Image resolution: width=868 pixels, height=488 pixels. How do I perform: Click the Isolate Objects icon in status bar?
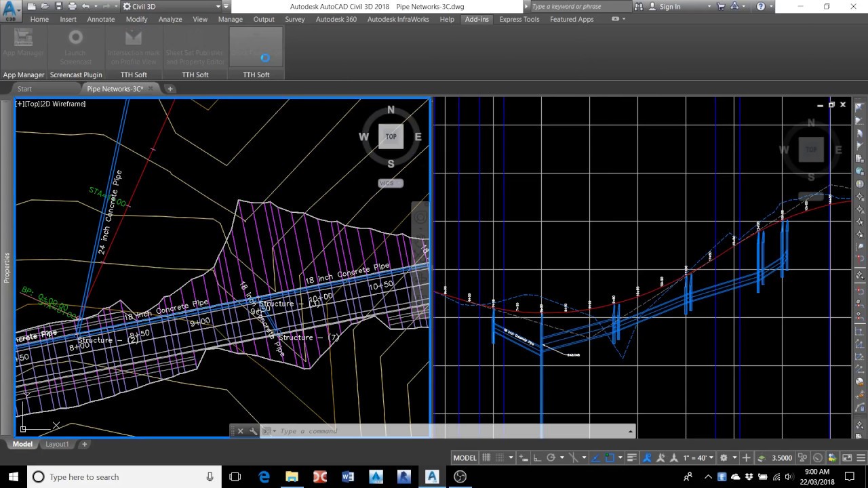(802, 457)
